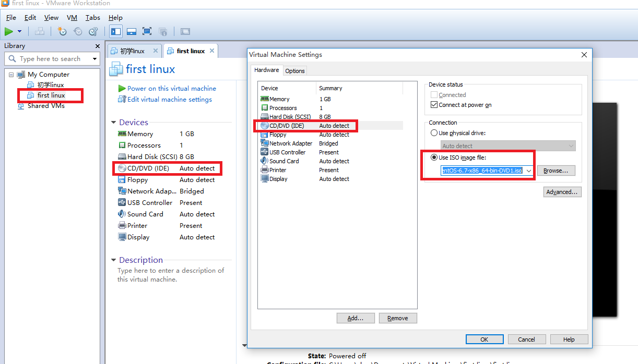Collapse the Devices section

coord(113,123)
